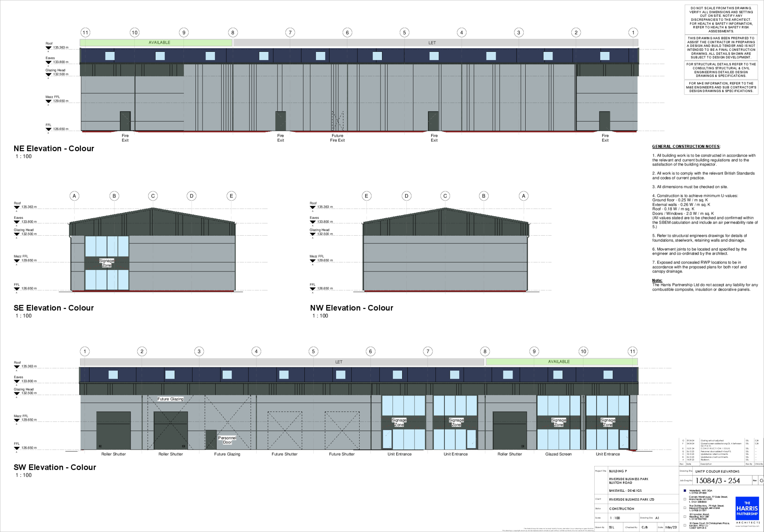Click drawing number 15084/3 - 254

[x=718, y=481]
